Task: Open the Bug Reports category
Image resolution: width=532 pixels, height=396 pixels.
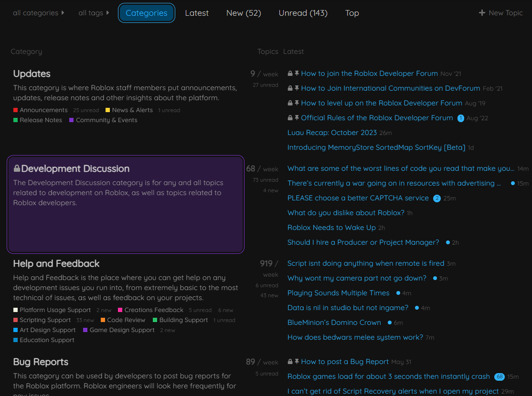Action: pos(41,362)
